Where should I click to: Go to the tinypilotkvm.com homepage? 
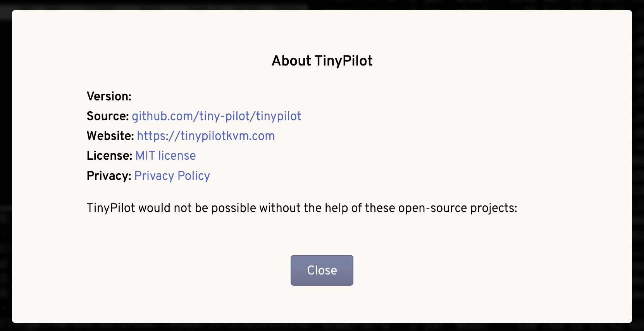click(205, 136)
